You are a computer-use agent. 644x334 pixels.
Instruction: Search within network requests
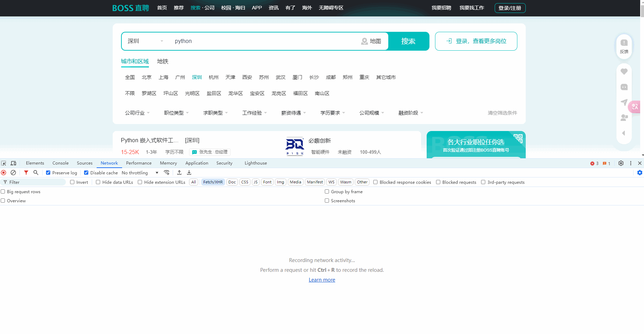pos(36,173)
